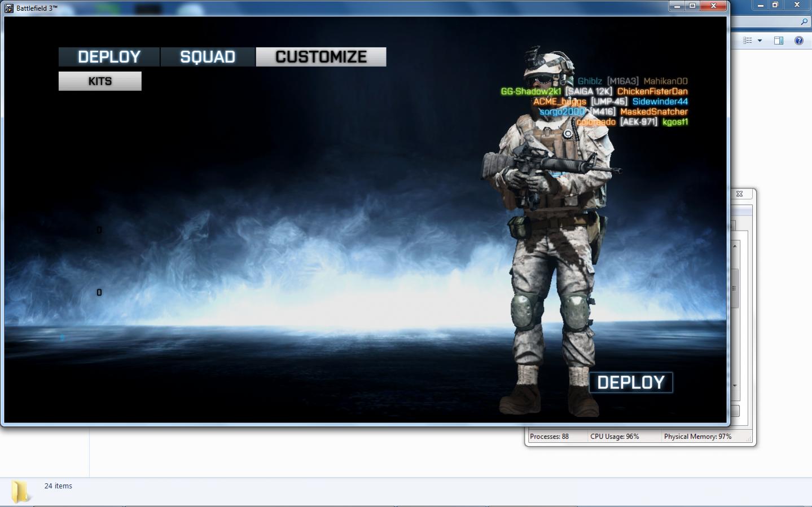Click weapon tag '[SAIGA 12K]' in killfeed
The width and height of the screenshot is (812, 507).
[x=589, y=91]
